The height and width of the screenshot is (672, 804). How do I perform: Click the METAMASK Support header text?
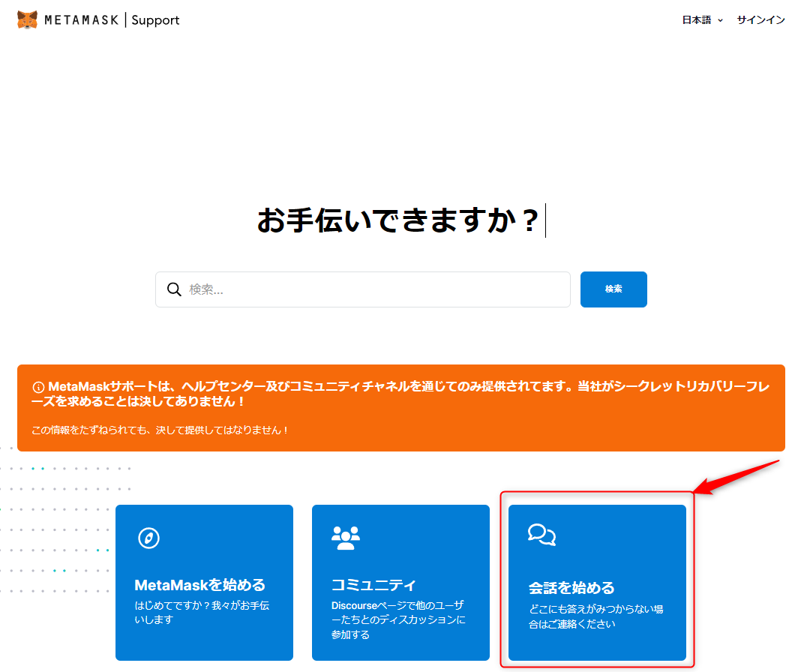(x=112, y=20)
